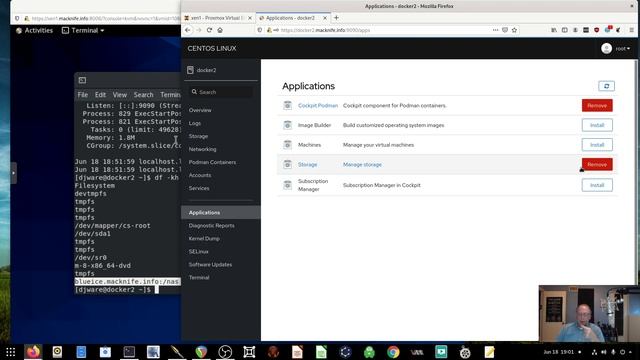Open the Firefox hamburger menu

[x=631, y=30]
